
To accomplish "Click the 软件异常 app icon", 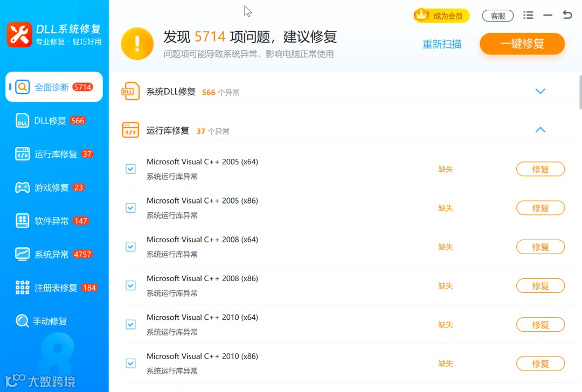I will pos(22,221).
